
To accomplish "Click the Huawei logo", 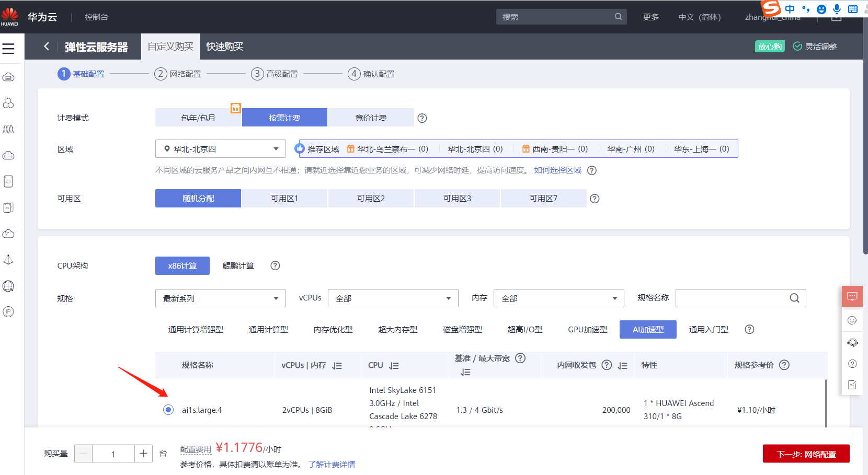I will pos(9,17).
